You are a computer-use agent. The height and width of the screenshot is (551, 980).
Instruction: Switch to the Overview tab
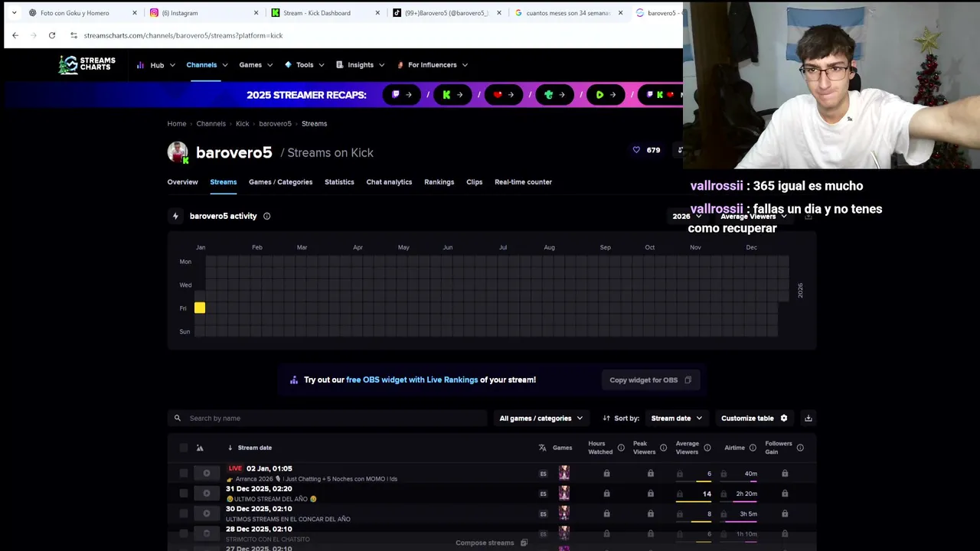(x=182, y=182)
